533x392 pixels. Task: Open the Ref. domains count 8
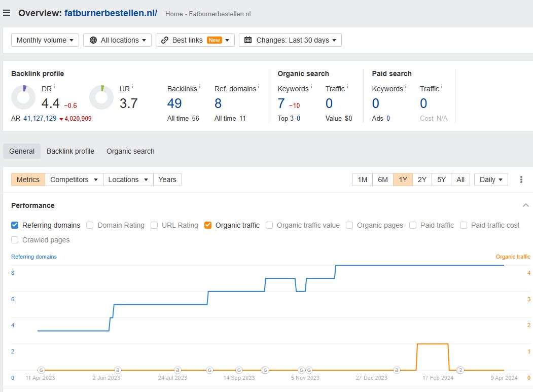tap(218, 103)
